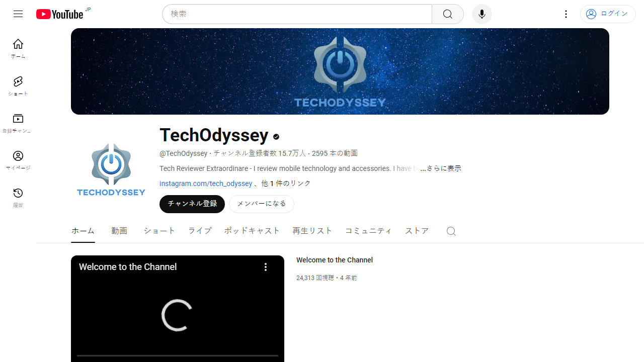Open the three-dot settings menu
The image size is (644, 362).
pyautogui.click(x=566, y=14)
